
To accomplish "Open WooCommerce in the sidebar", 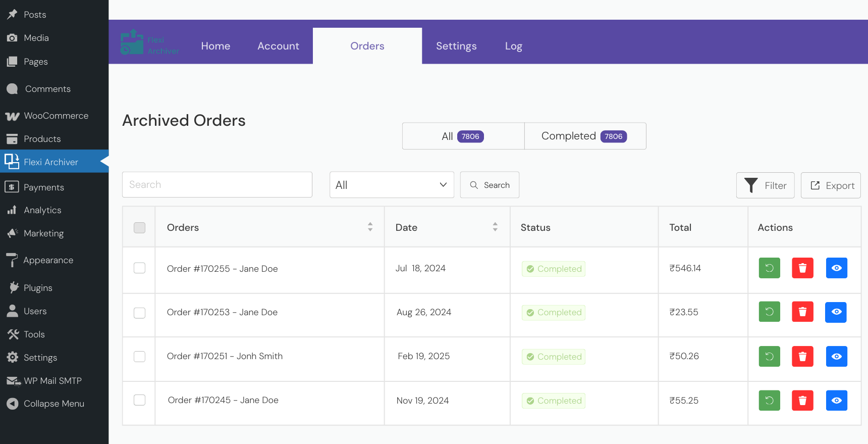I will (56, 116).
